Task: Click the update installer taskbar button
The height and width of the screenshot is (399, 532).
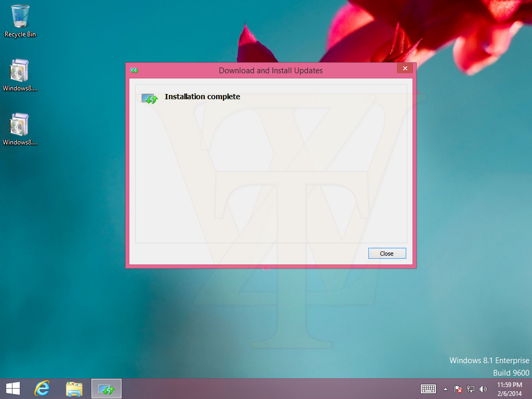Action: (x=106, y=389)
